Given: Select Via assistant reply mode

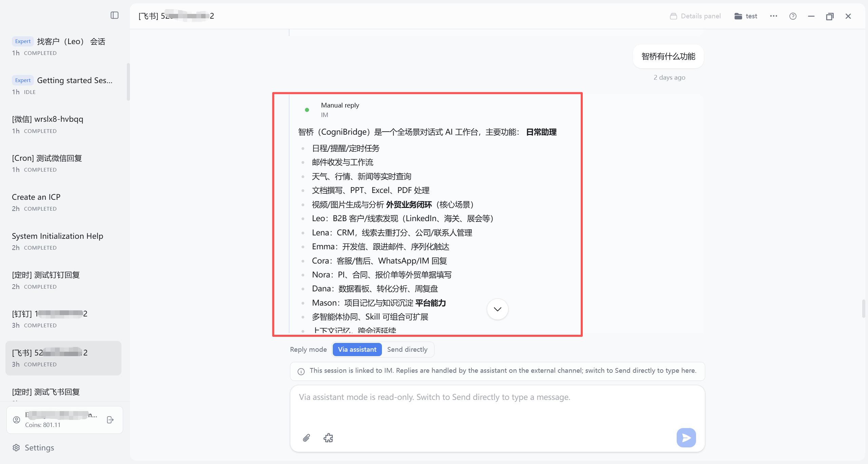Looking at the screenshot, I should coord(357,349).
